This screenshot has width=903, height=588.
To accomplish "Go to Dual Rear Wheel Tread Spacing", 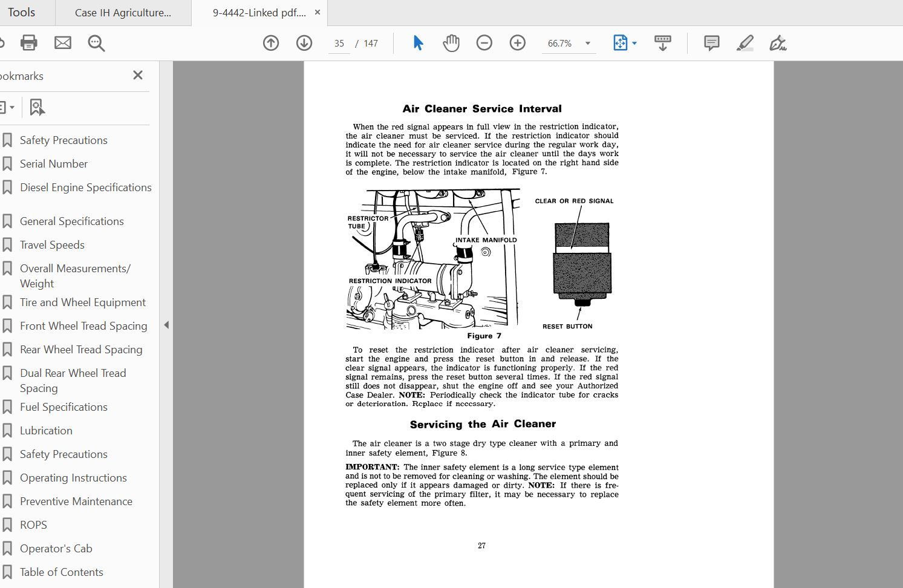I will [73, 381].
